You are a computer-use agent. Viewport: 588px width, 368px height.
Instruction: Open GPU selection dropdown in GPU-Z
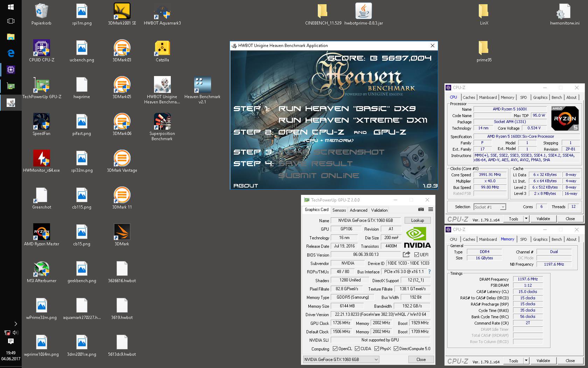341,360
